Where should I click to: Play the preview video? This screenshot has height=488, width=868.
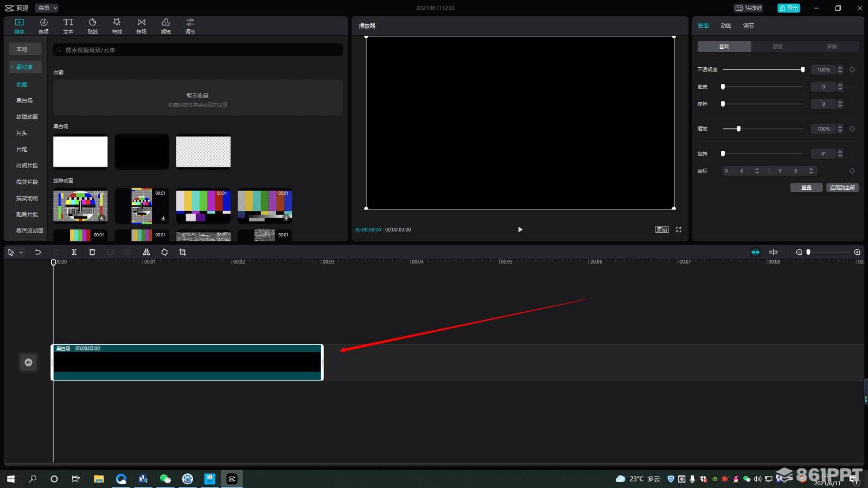point(520,229)
